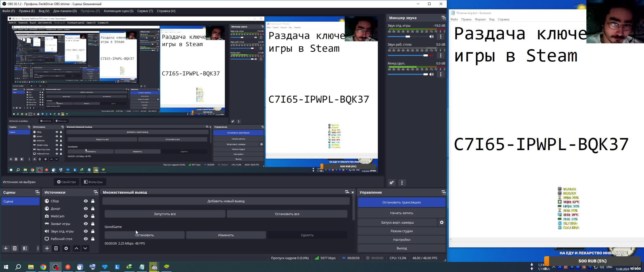644x272 pixels.
Task: Delete selected source with trash icon
Action: [x=56, y=248]
